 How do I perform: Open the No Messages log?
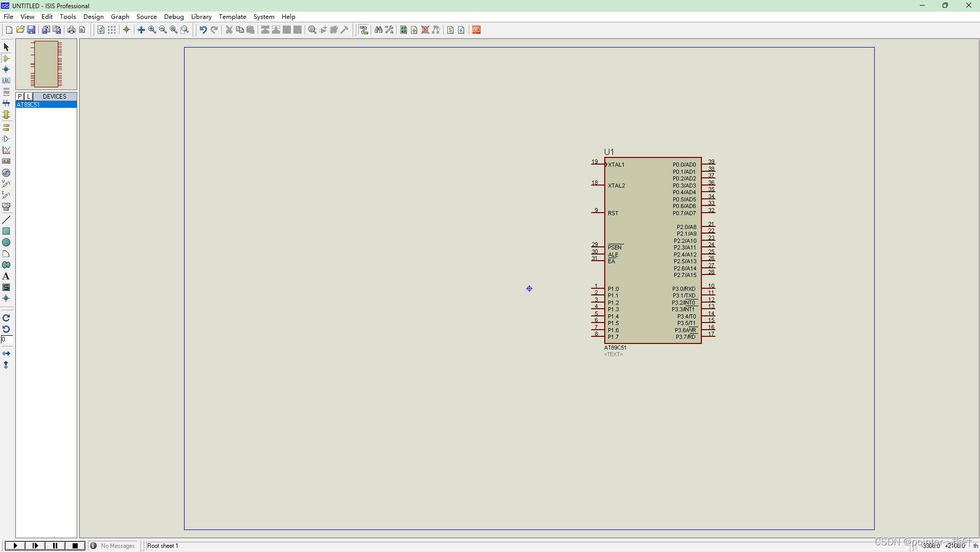click(x=113, y=546)
